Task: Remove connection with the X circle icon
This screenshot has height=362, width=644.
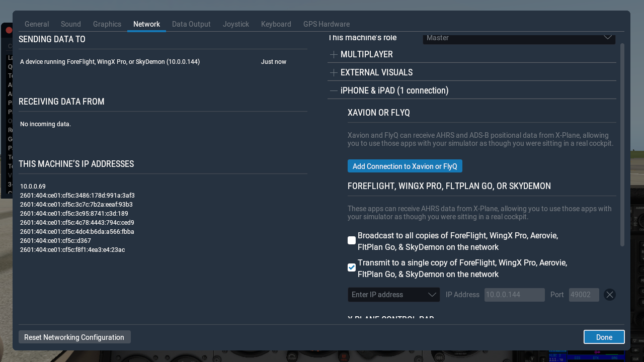Action: tap(609, 295)
